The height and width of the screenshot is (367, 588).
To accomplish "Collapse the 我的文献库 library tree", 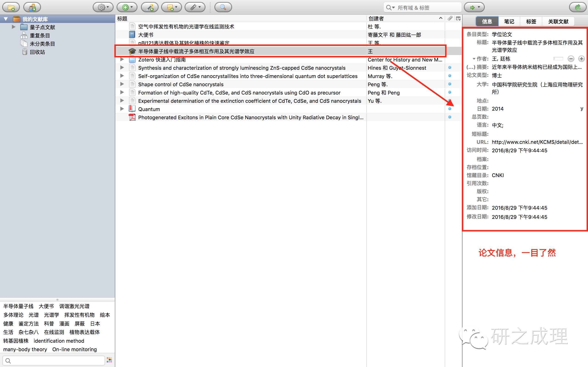I will tap(6, 19).
